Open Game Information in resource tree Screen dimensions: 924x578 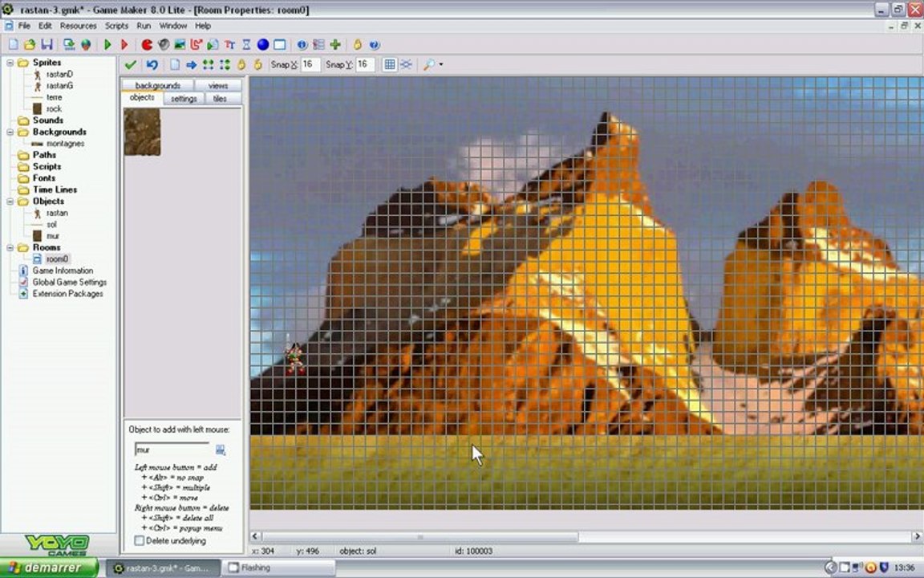click(63, 271)
